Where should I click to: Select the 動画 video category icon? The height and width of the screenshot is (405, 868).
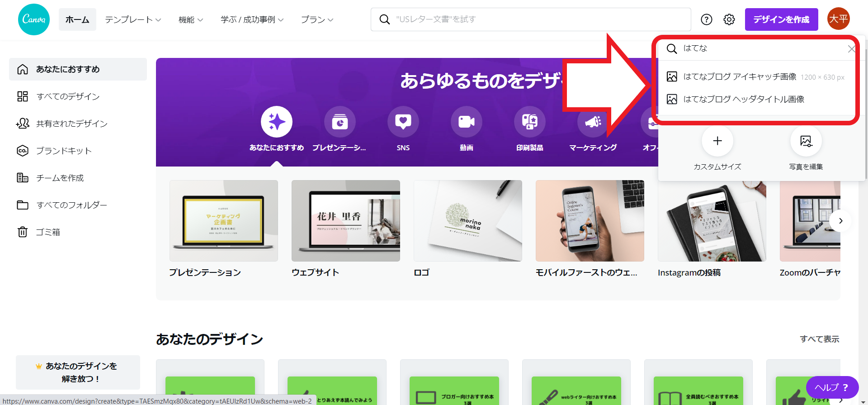click(467, 122)
